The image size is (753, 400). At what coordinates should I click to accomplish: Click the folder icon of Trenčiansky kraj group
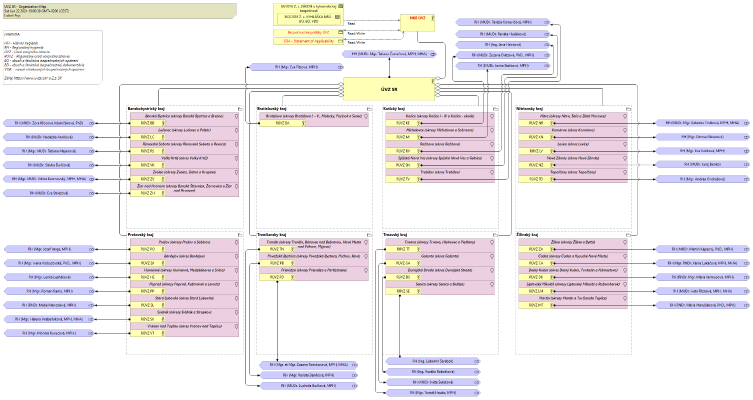coord(370,235)
